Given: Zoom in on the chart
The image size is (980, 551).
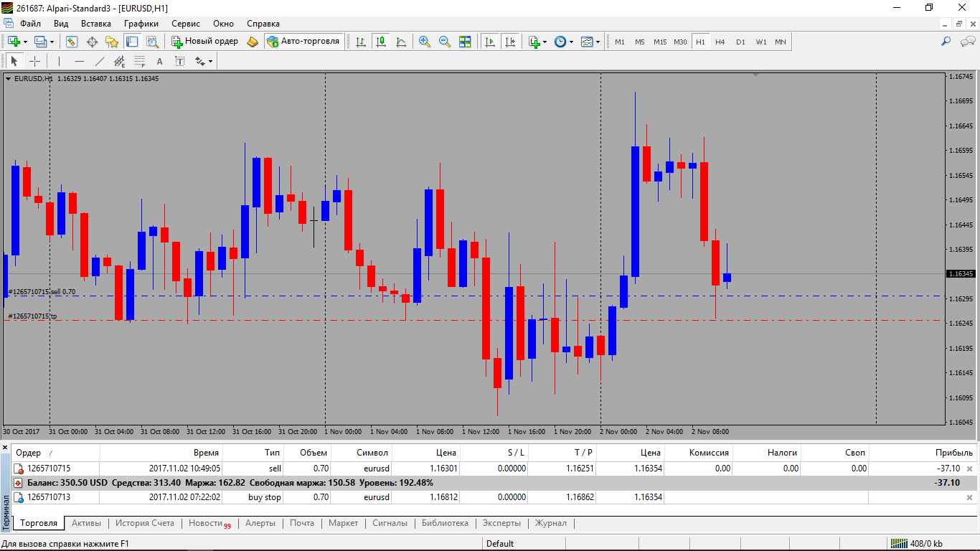Looking at the screenshot, I should point(425,42).
